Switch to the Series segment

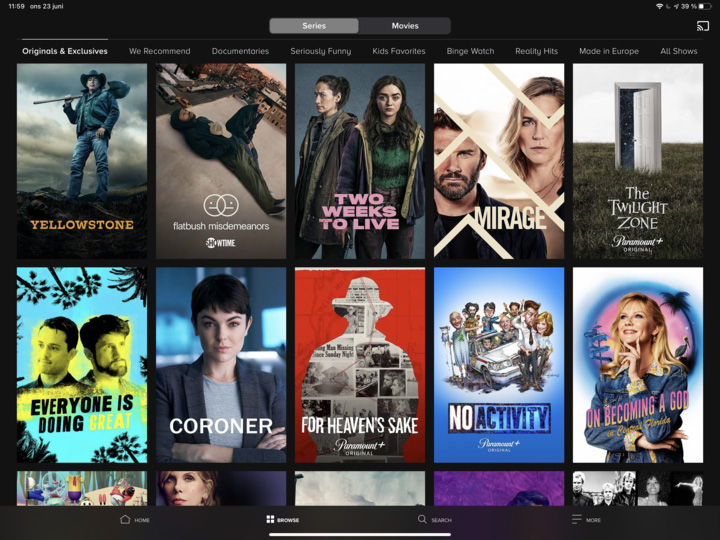(x=314, y=26)
